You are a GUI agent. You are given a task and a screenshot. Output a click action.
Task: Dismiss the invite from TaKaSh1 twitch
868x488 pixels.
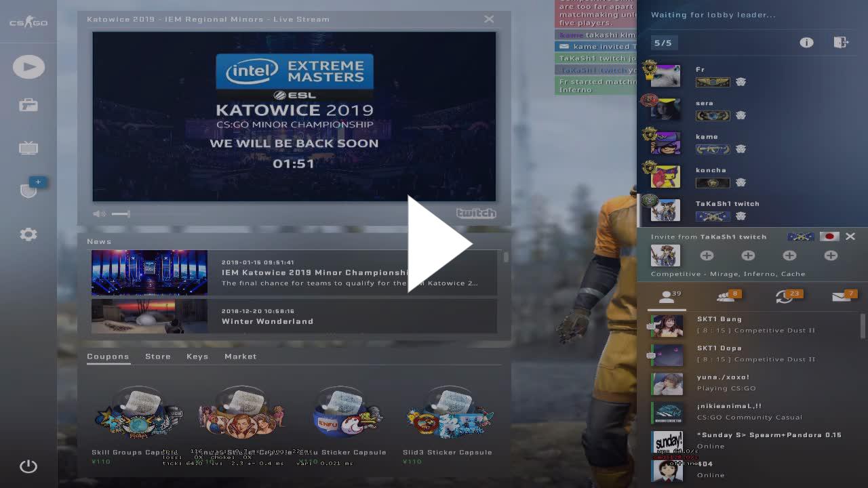[850, 237]
